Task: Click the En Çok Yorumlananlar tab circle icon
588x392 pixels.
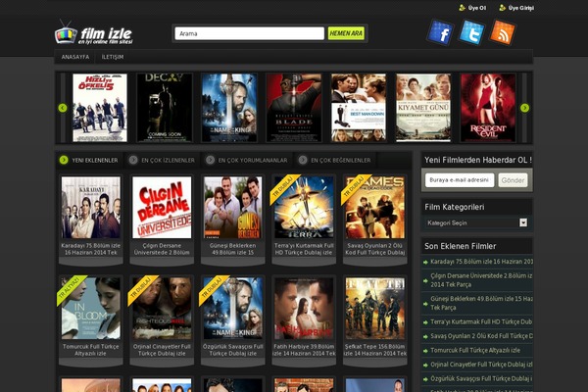Action: tap(210, 160)
